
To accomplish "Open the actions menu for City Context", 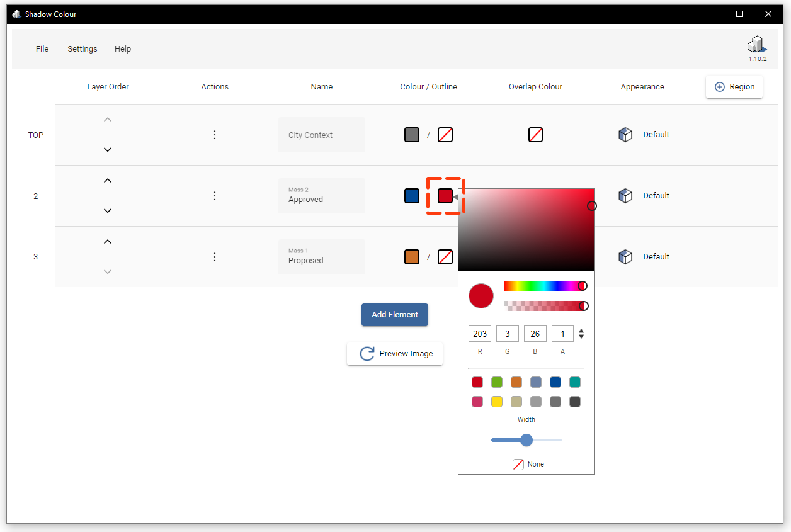I will (215, 134).
